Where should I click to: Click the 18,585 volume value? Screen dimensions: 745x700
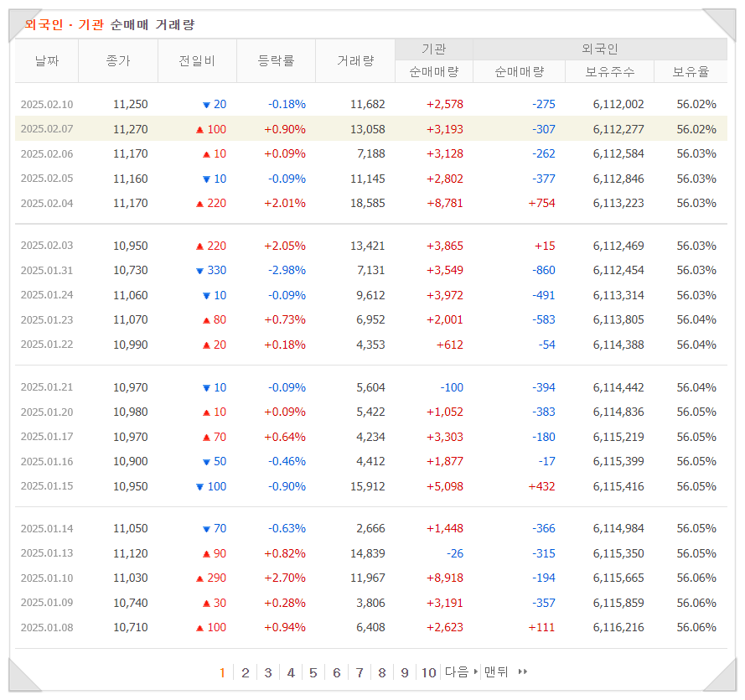[x=368, y=204]
